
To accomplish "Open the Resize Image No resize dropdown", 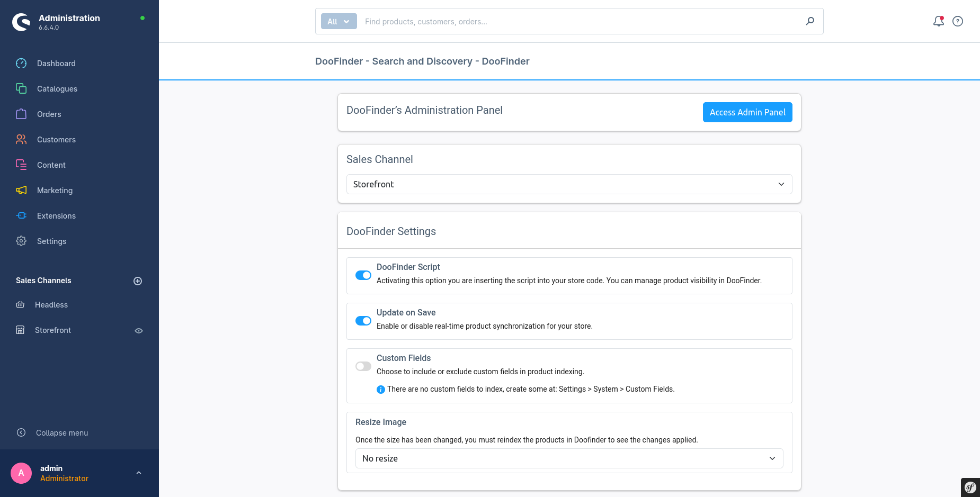I will (x=569, y=458).
